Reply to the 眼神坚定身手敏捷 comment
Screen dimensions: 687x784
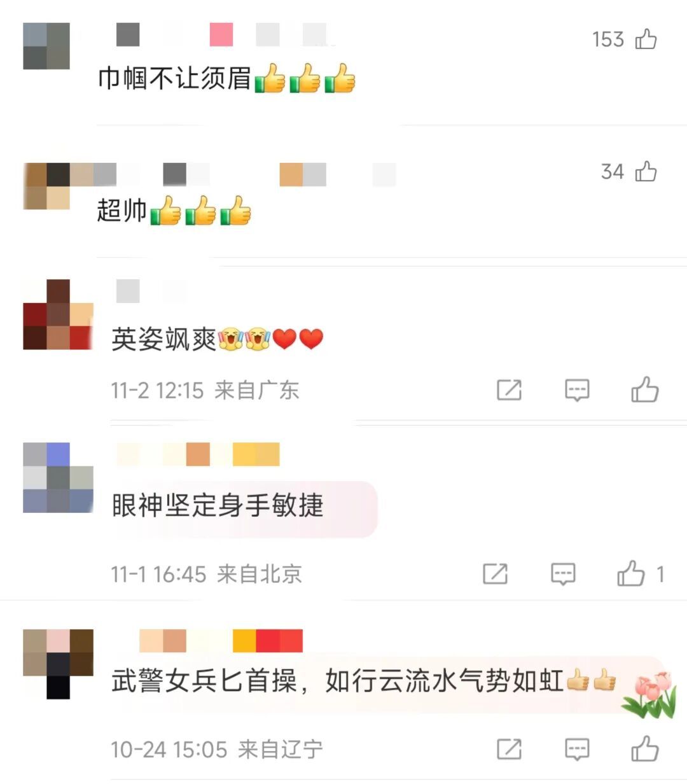pos(563,573)
